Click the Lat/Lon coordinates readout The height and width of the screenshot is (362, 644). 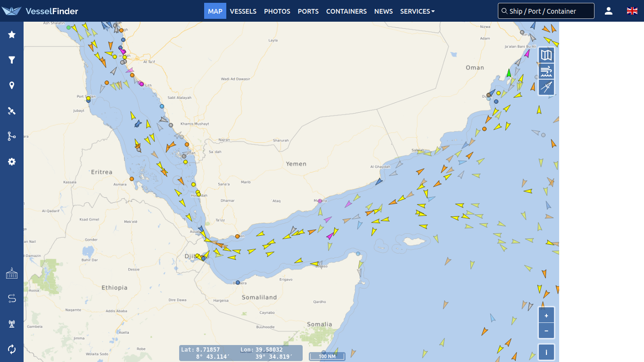pyautogui.click(x=241, y=353)
